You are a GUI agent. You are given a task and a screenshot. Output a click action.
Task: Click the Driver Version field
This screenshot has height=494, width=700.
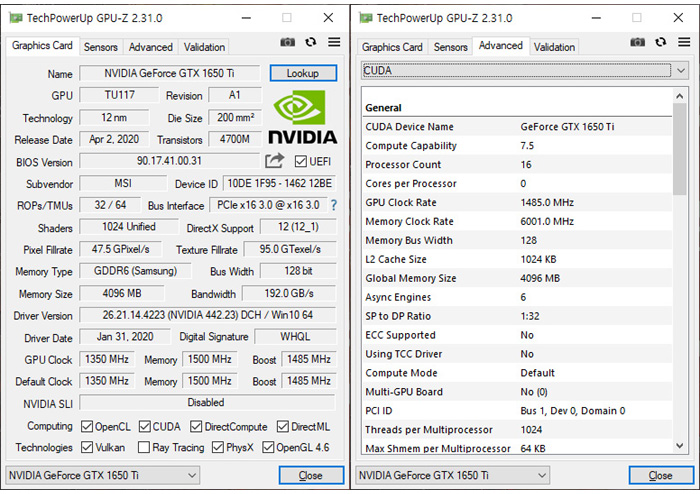tap(208, 315)
